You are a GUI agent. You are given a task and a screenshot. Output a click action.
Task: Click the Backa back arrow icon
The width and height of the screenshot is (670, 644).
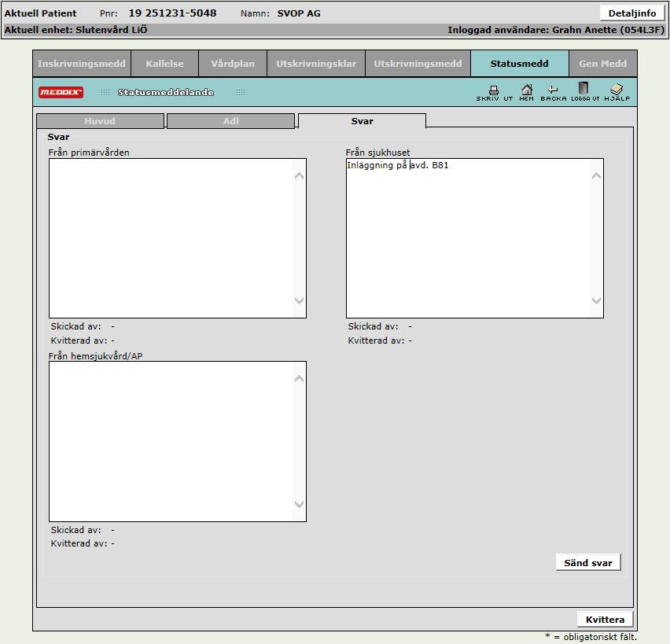tap(554, 92)
